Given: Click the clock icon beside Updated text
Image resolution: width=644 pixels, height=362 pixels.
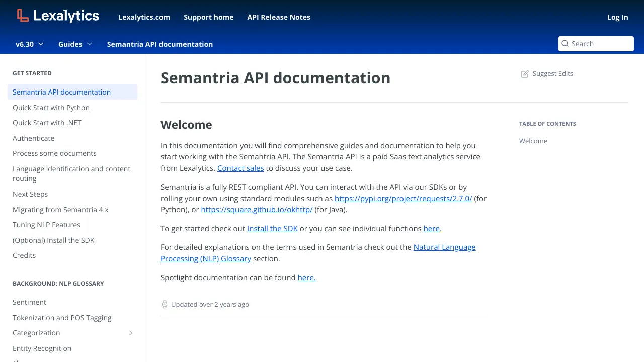Looking at the screenshot, I should pyautogui.click(x=164, y=304).
